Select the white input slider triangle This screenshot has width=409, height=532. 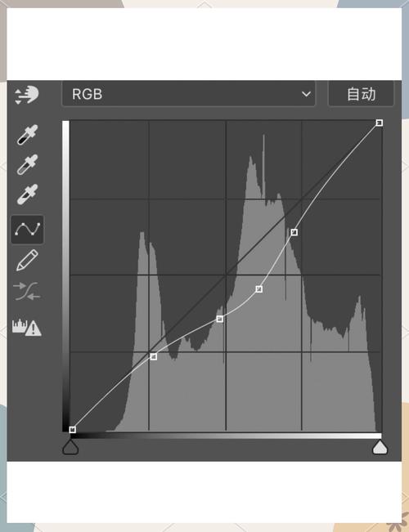pos(380,447)
